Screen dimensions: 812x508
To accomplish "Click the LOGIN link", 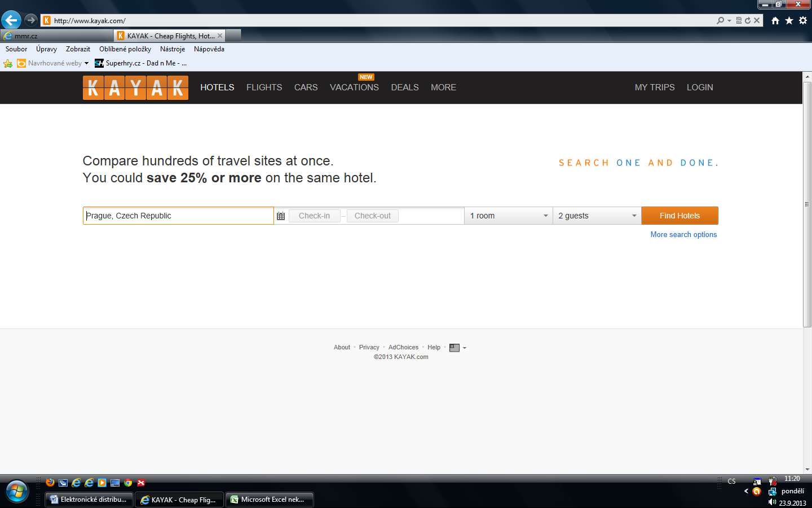I will [x=700, y=87].
